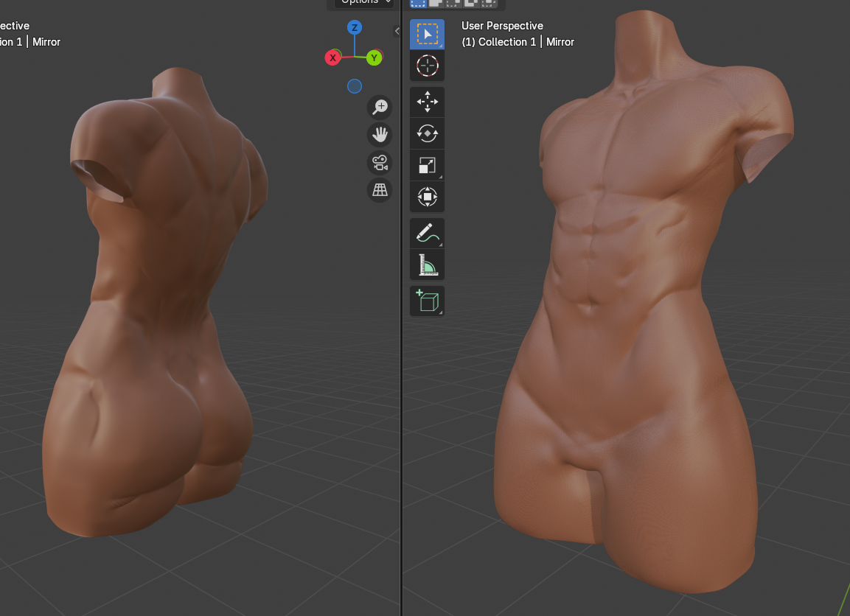
Task: Set selection mode to Invert
Action: click(470, 3)
